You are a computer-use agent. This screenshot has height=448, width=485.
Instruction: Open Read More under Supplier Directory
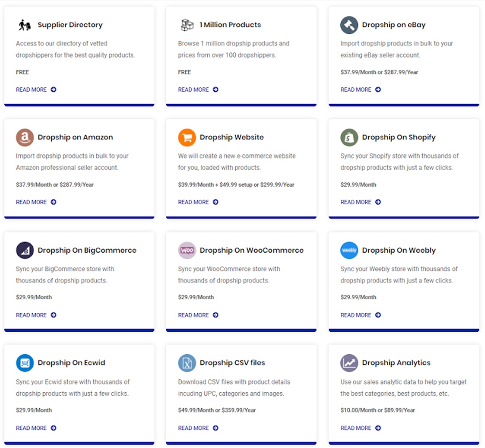[x=32, y=90]
